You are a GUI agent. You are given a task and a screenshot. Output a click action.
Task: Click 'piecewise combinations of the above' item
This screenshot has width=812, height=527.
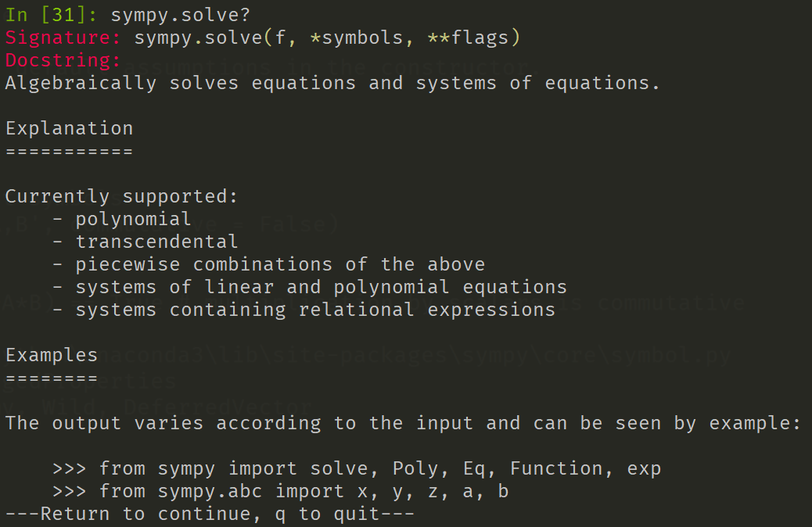[280, 264]
